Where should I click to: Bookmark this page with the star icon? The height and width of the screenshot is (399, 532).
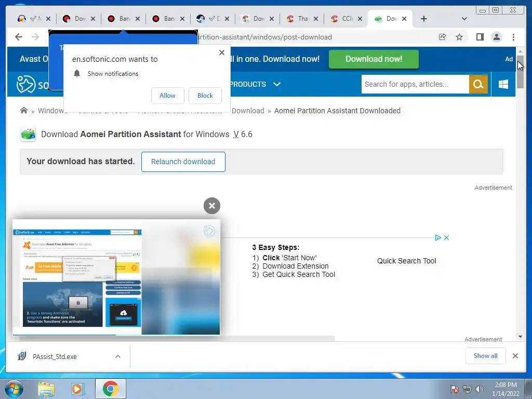[459, 37]
